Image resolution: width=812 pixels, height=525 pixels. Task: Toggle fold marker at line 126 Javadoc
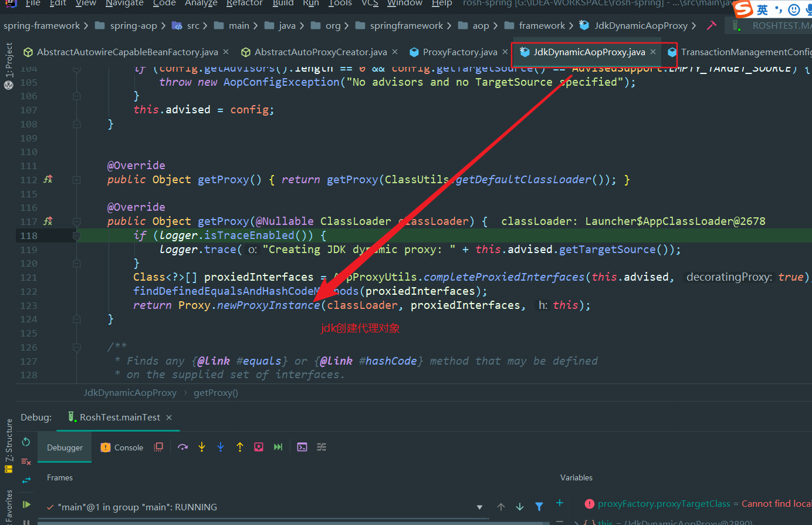[76, 347]
